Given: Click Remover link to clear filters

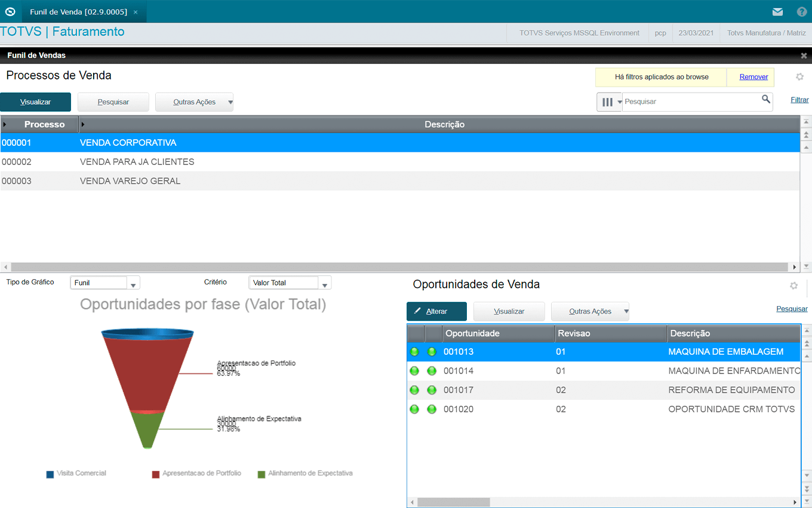Looking at the screenshot, I should [x=753, y=77].
